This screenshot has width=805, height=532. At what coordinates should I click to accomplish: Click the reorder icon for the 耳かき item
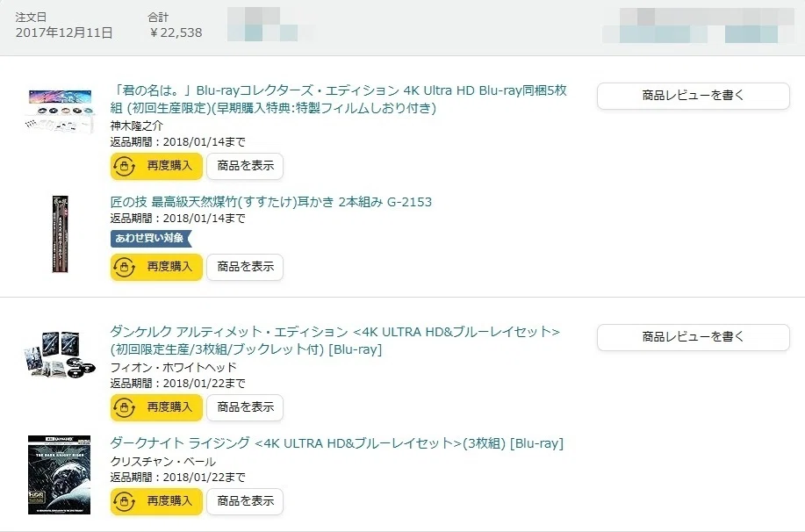[x=124, y=268]
